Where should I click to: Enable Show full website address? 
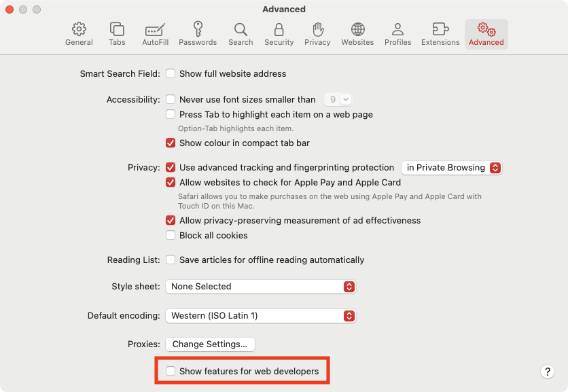coord(171,73)
